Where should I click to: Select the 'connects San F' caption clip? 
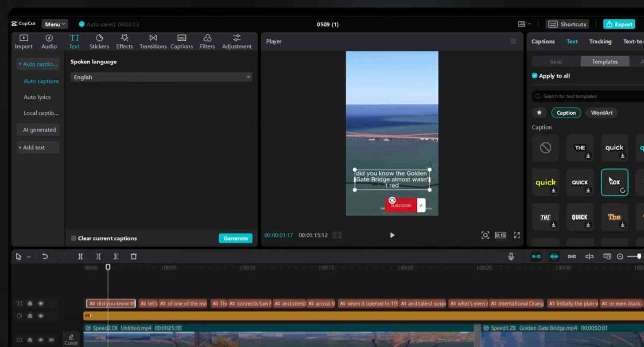tap(249, 304)
